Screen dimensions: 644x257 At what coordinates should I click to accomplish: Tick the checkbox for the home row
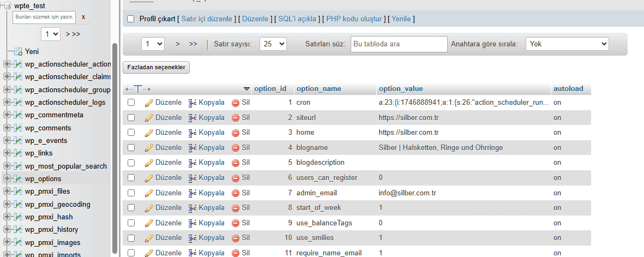(131, 133)
